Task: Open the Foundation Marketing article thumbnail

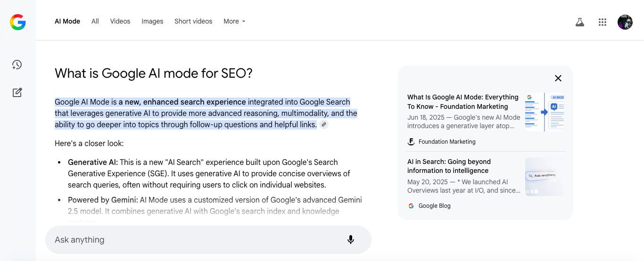Action: pos(545,112)
